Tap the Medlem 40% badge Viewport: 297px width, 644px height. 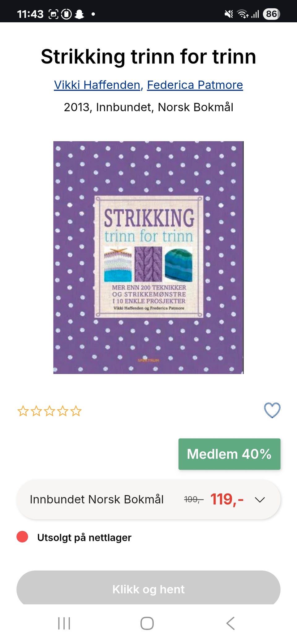point(229,454)
